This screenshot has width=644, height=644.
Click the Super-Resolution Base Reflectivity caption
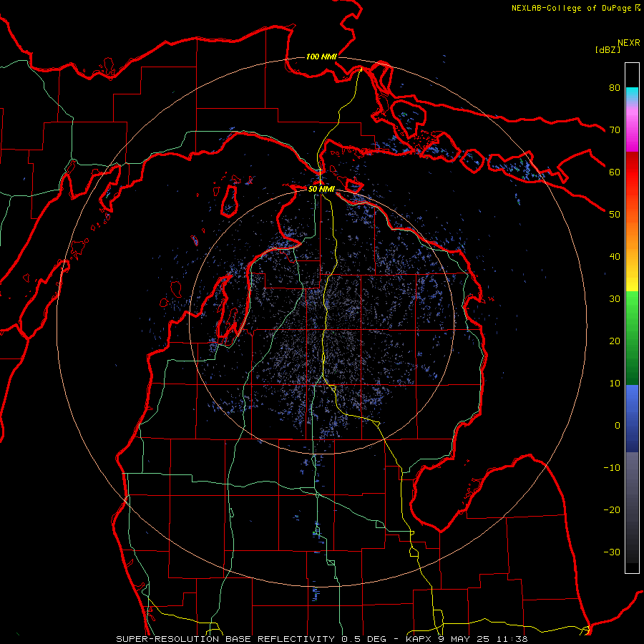point(224,639)
